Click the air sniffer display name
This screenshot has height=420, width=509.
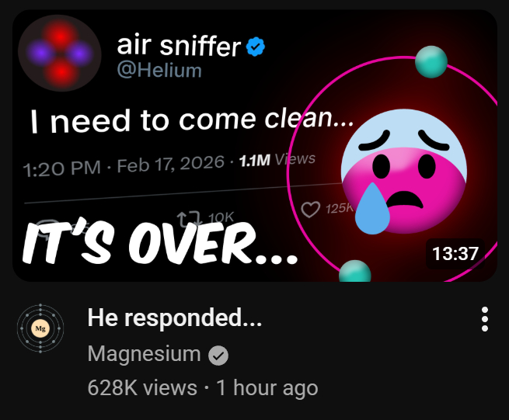coord(179,45)
